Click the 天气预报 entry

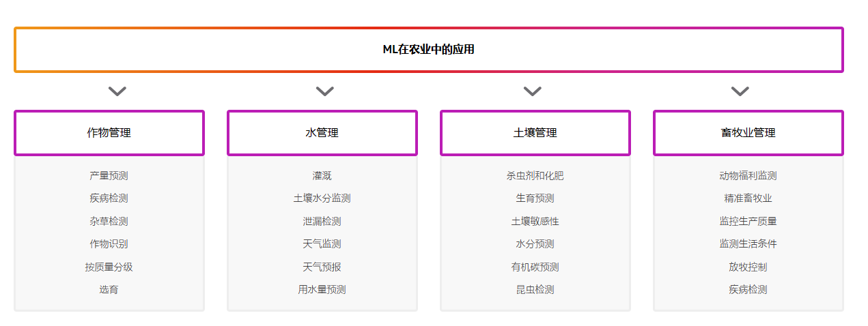pos(322,267)
